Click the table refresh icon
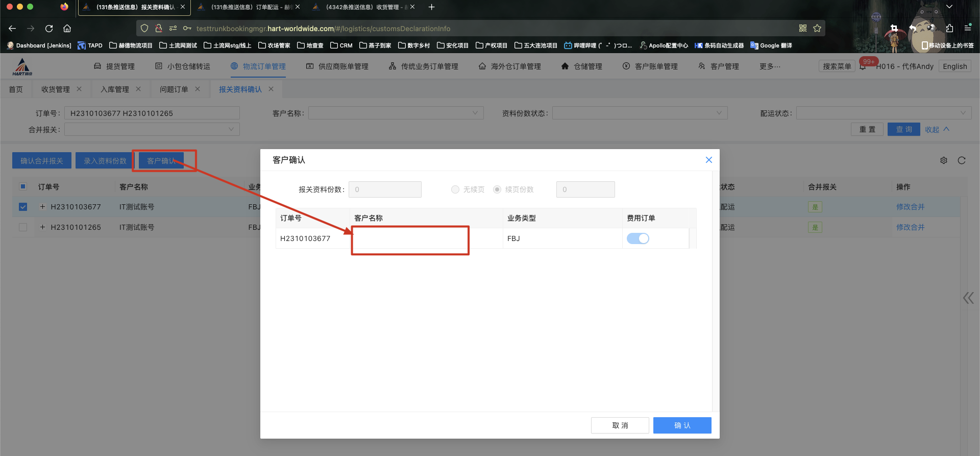 point(962,160)
